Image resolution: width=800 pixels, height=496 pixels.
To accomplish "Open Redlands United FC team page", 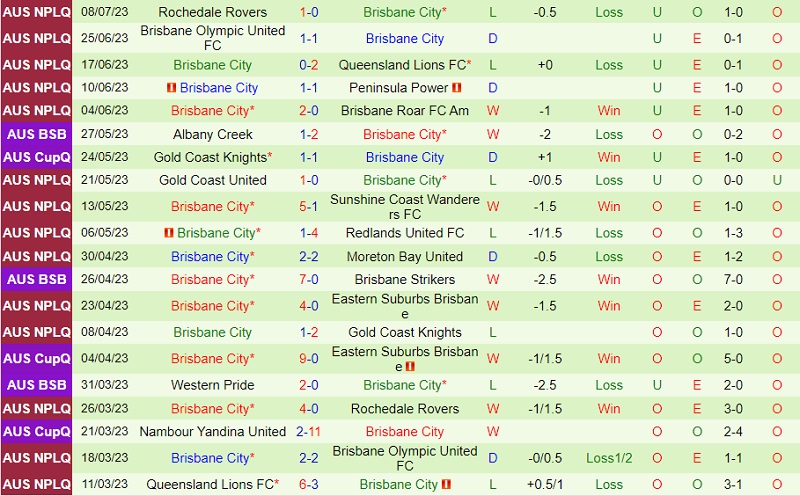I will [405, 233].
